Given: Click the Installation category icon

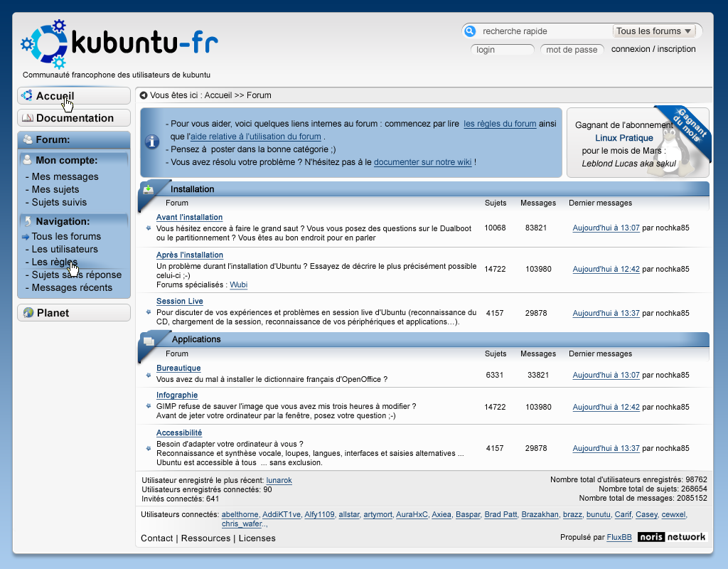Looking at the screenshot, I should [x=148, y=189].
